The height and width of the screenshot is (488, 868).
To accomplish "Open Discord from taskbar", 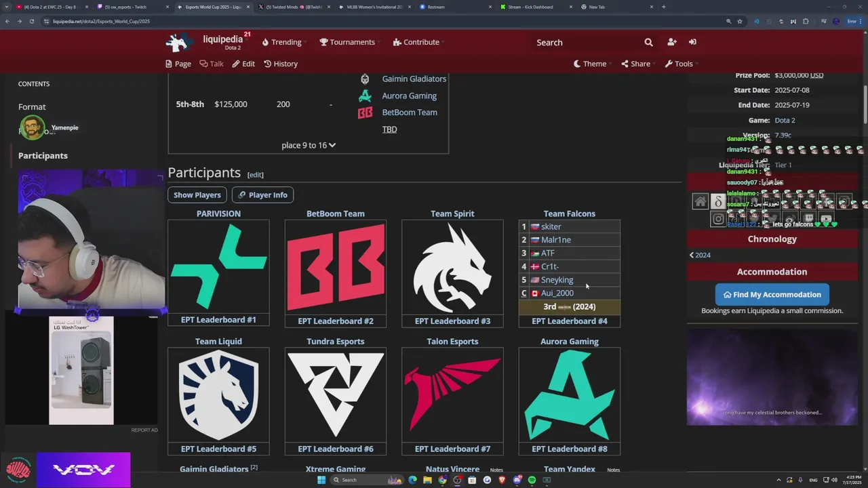I will coord(517,480).
